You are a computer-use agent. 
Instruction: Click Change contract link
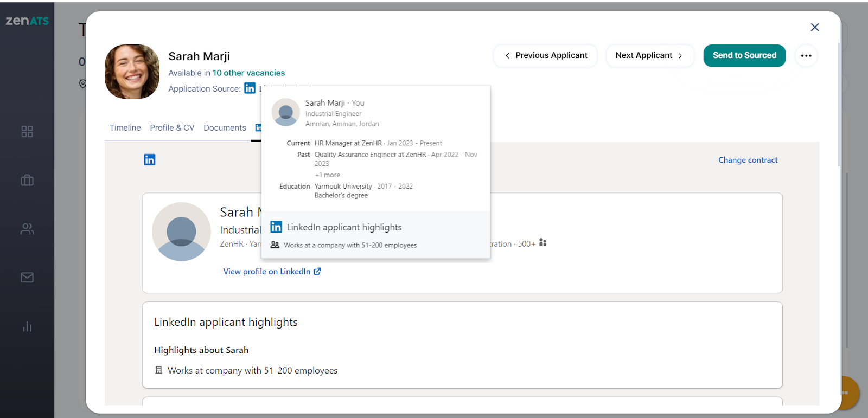748,160
